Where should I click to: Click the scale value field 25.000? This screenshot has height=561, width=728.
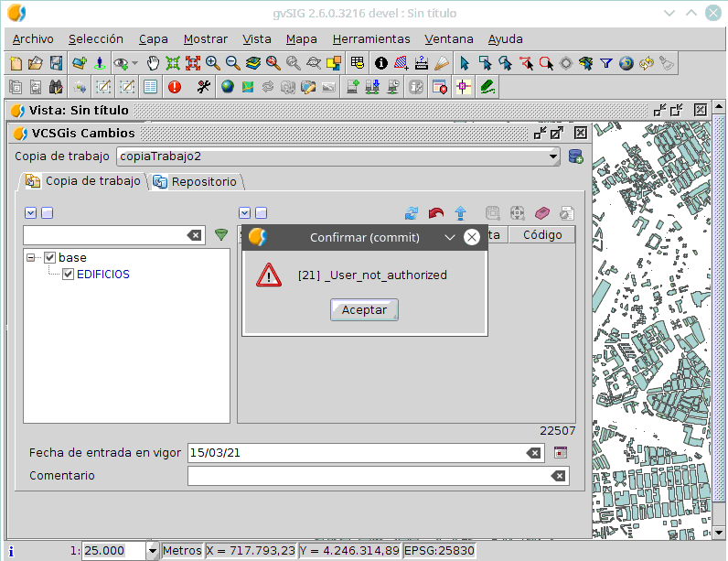click(x=114, y=551)
